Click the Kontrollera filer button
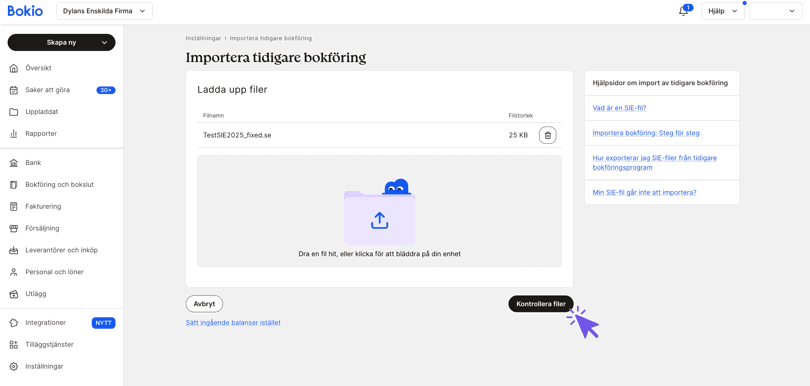The width and height of the screenshot is (810, 386). click(x=541, y=304)
